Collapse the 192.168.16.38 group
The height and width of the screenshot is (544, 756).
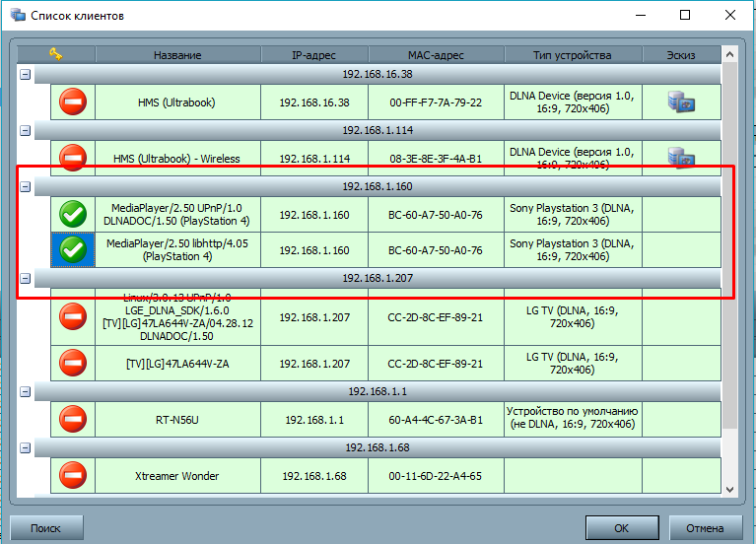[x=26, y=74]
